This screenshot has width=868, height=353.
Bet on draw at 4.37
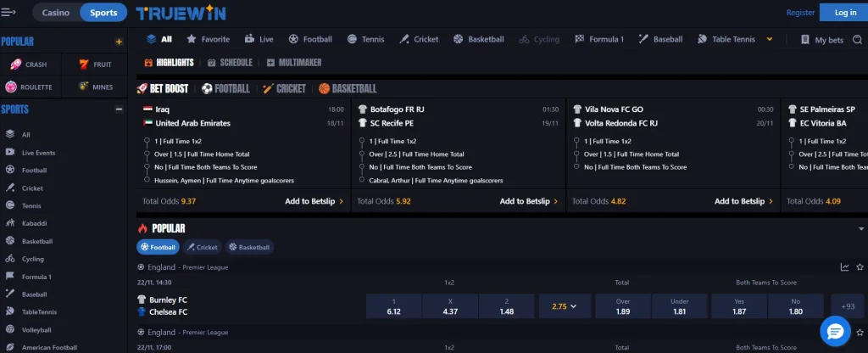tap(450, 305)
